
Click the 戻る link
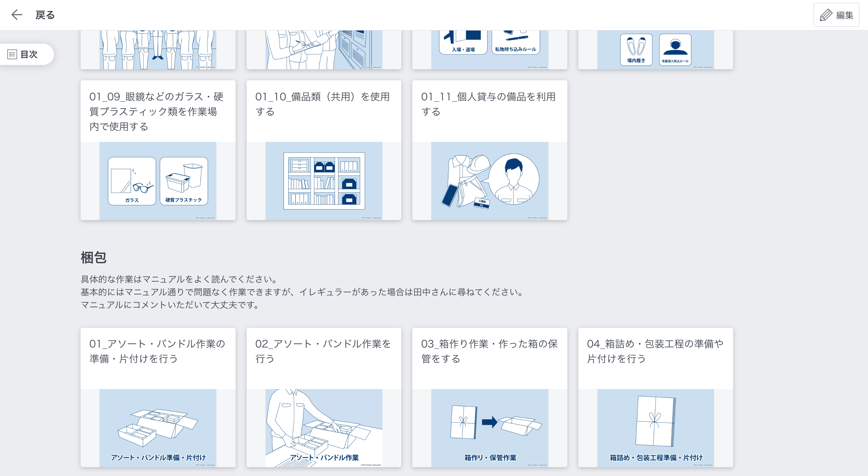coord(45,15)
